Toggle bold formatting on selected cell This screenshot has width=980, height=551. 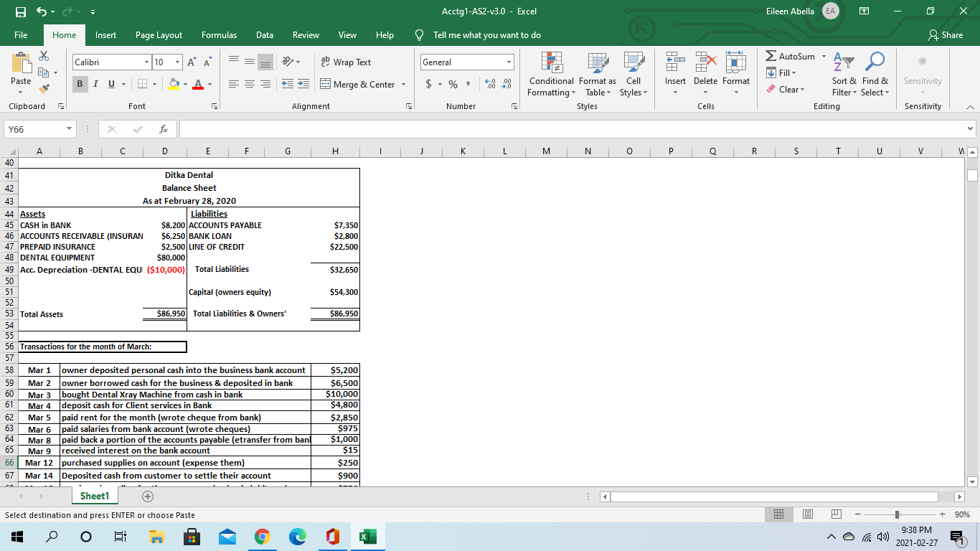pyautogui.click(x=79, y=84)
